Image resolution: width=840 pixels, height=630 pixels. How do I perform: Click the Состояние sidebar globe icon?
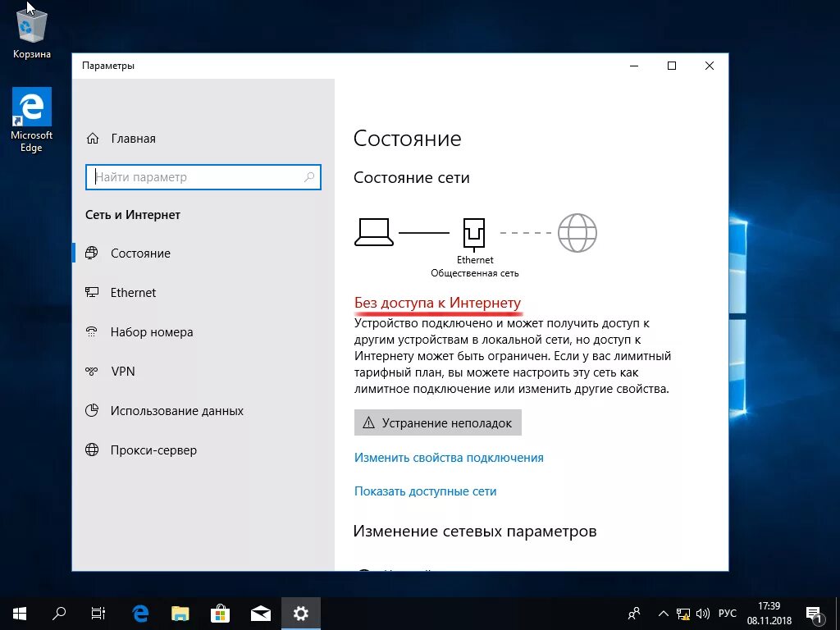pyautogui.click(x=92, y=253)
